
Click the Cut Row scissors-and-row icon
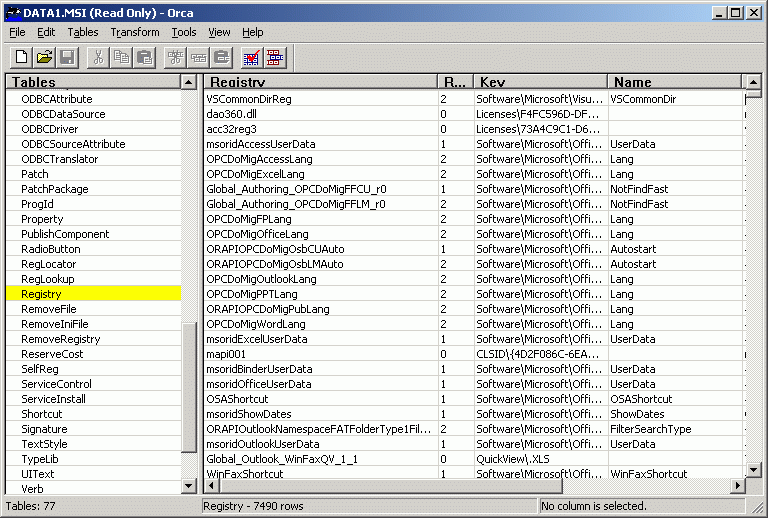click(x=175, y=57)
